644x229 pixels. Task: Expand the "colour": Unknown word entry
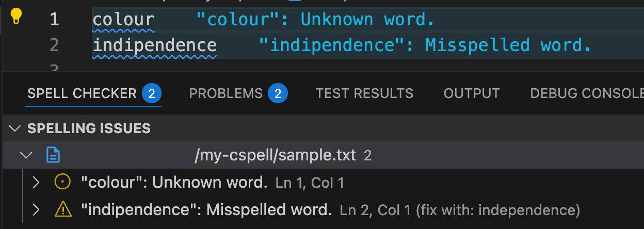[36, 182]
